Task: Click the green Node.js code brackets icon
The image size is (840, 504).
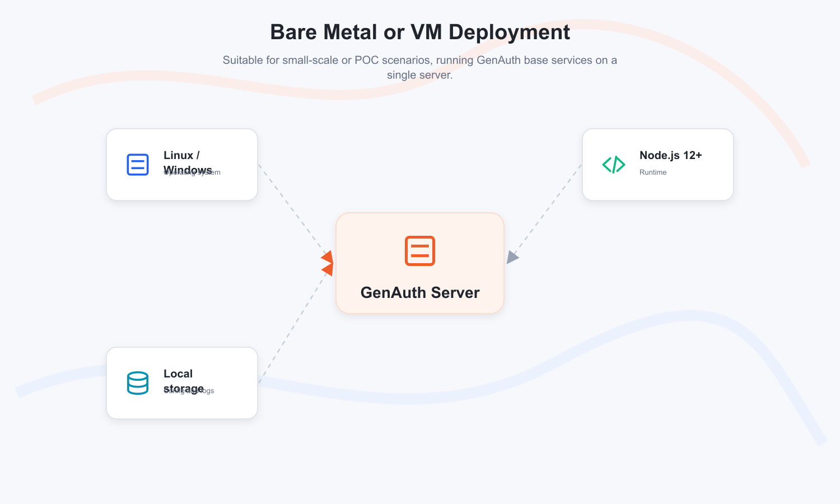Action: coord(614,165)
